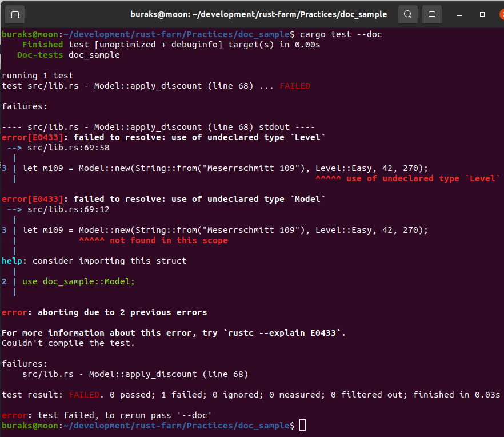Click the 'Doc-tests doc_sample' line
The height and width of the screenshot is (437, 504).
coord(69,55)
